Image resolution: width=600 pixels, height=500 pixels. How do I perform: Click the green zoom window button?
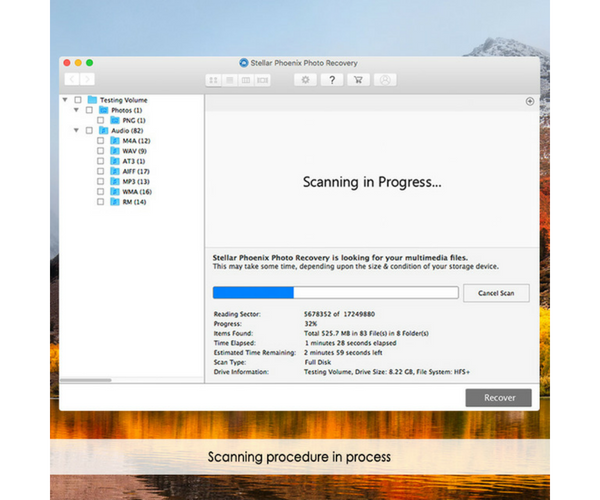pyautogui.click(x=90, y=63)
